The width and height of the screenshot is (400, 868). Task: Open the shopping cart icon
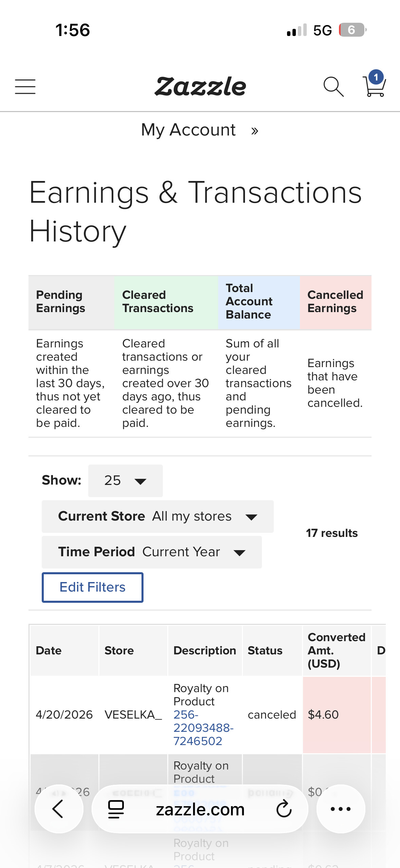pos(375,84)
